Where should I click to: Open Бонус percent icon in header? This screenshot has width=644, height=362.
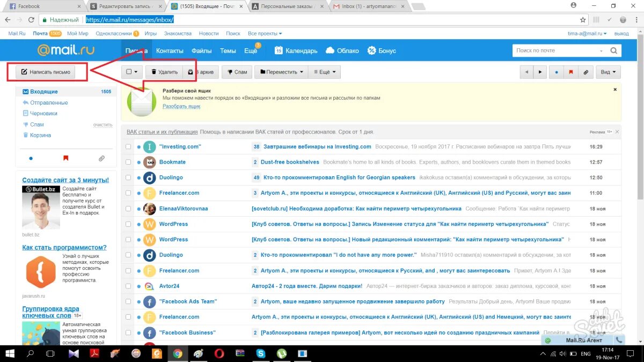(x=371, y=50)
